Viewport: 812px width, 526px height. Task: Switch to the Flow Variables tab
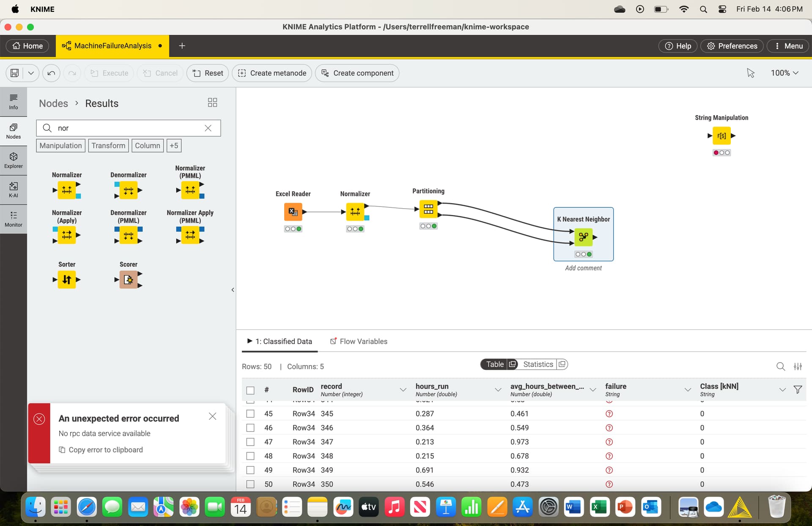[x=359, y=341]
